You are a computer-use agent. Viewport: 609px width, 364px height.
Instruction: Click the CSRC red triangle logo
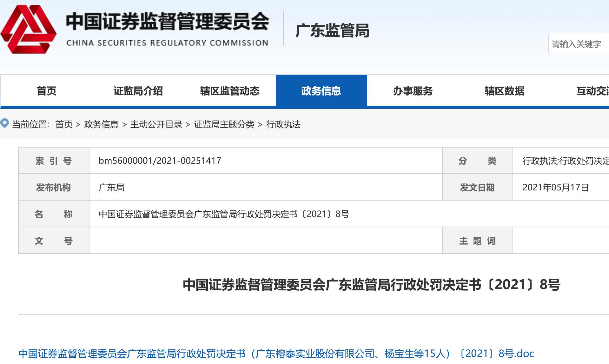pos(29,29)
